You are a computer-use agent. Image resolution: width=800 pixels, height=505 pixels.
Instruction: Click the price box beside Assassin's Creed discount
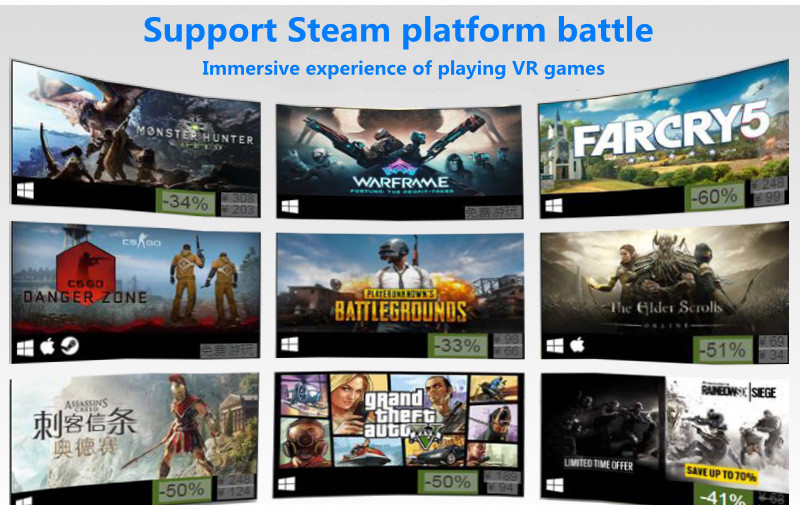(x=236, y=487)
